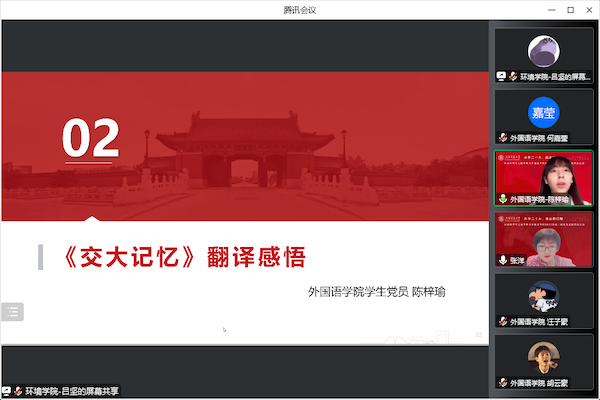The height and width of the screenshot is (400, 600).
Task: Click the bird avatar of screen sharer
Action: [543, 49]
